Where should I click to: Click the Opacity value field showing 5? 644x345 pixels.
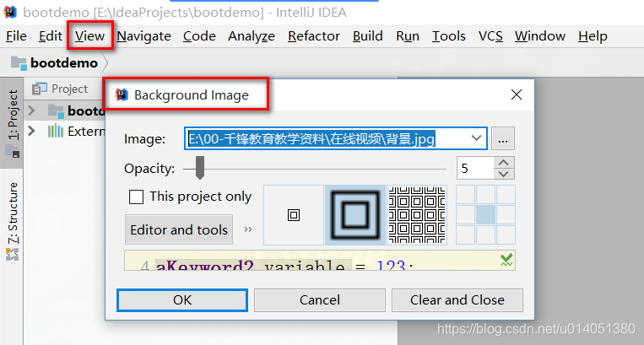(475, 168)
